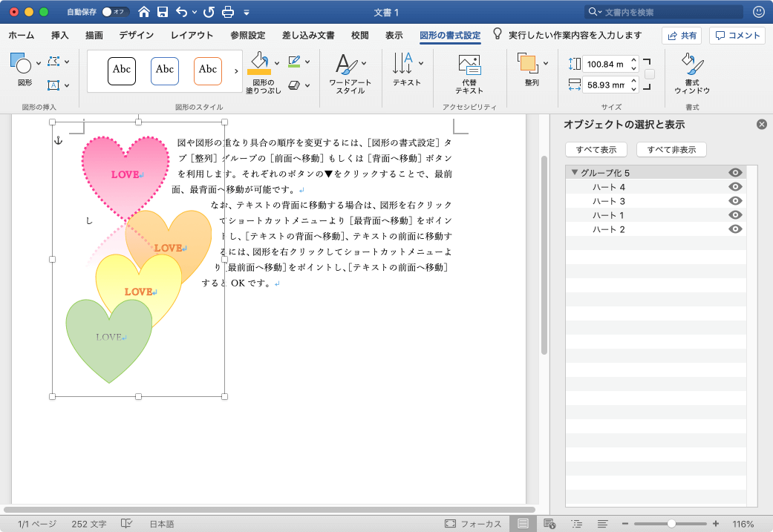Expand the shape styles gallery arrow
The width and height of the screenshot is (773, 532).
tap(237, 71)
